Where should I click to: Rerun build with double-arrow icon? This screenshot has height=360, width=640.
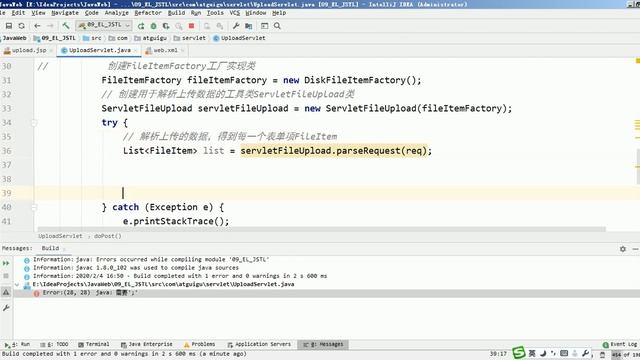(6, 263)
